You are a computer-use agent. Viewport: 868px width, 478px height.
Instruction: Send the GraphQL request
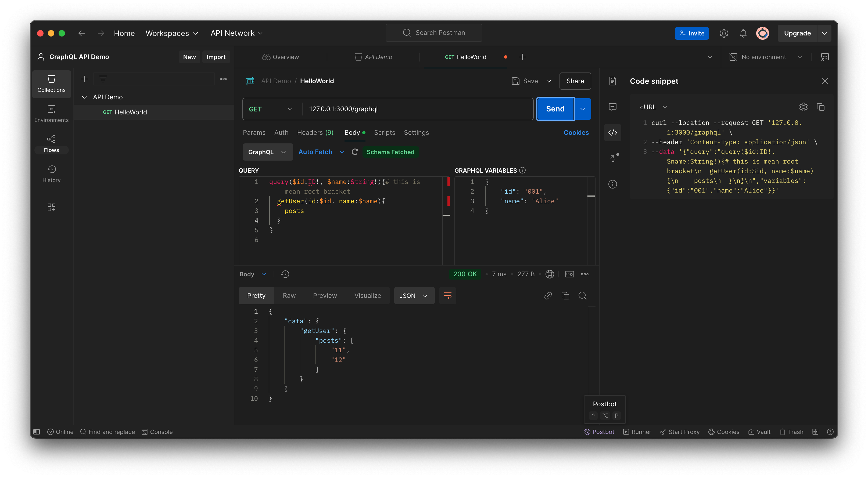pos(555,109)
